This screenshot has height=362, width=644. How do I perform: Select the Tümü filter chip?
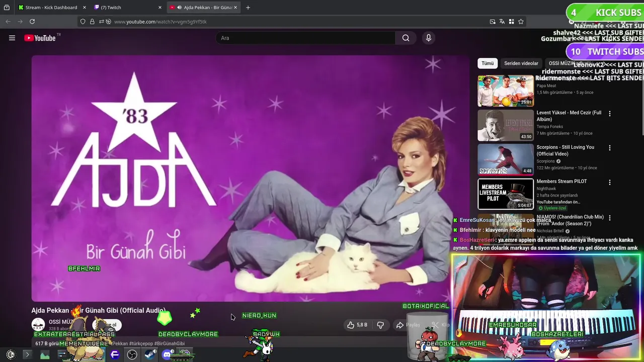click(x=488, y=63)
